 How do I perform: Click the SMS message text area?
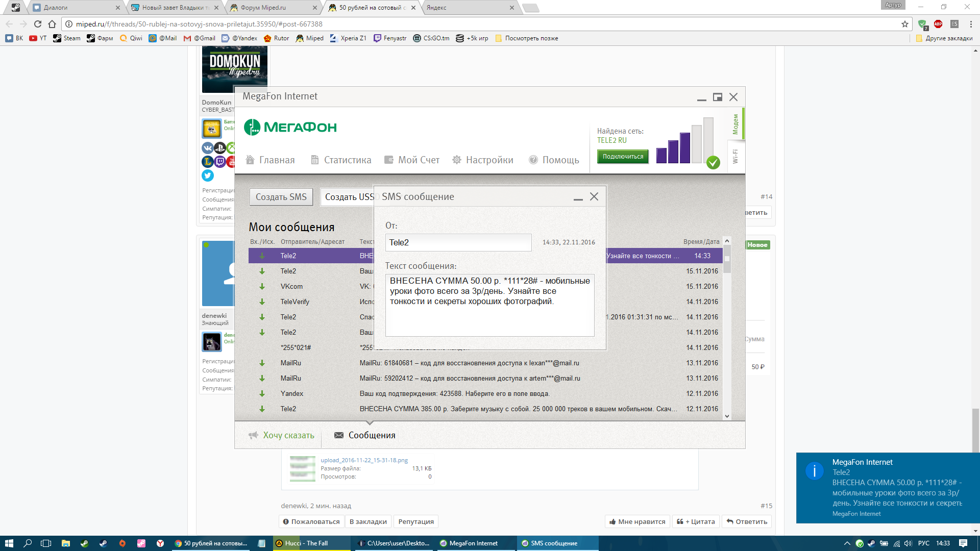click(x=490, y=305)
